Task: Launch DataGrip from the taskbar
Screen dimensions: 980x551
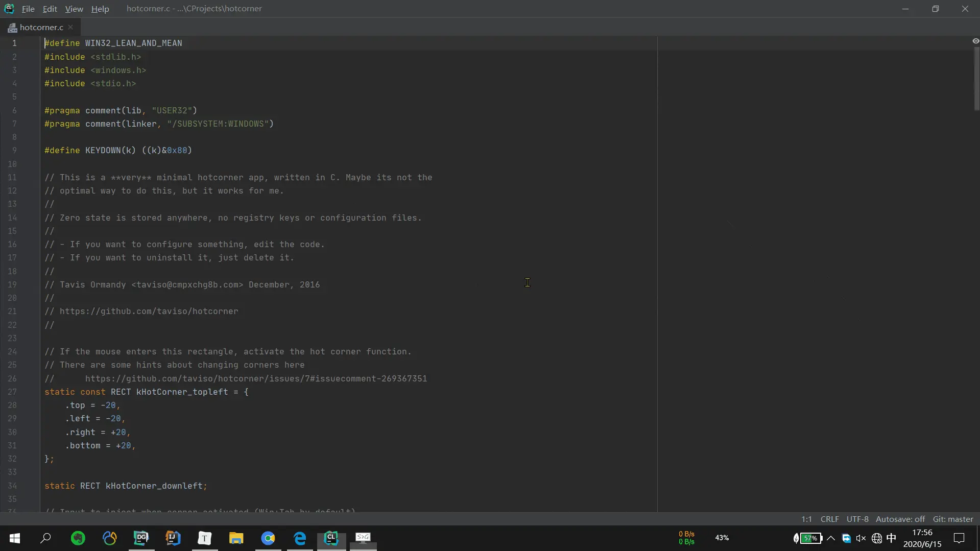Action: (141, 538)
